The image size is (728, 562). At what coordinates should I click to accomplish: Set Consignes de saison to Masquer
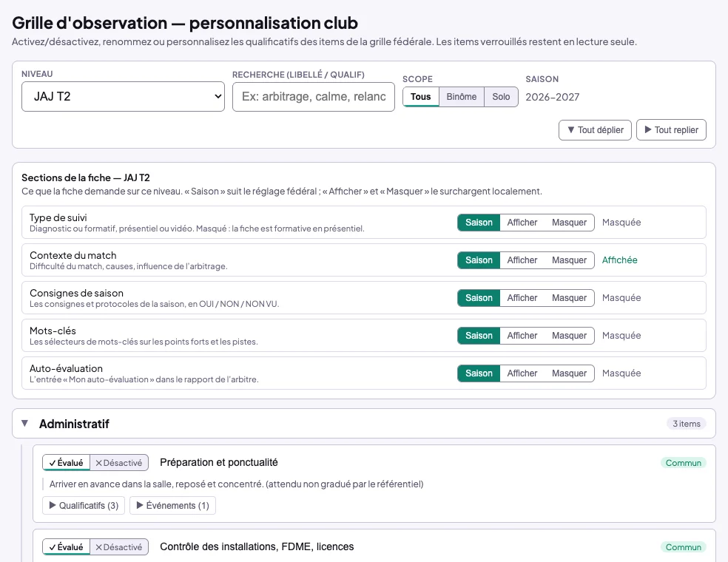click(569, 297)
